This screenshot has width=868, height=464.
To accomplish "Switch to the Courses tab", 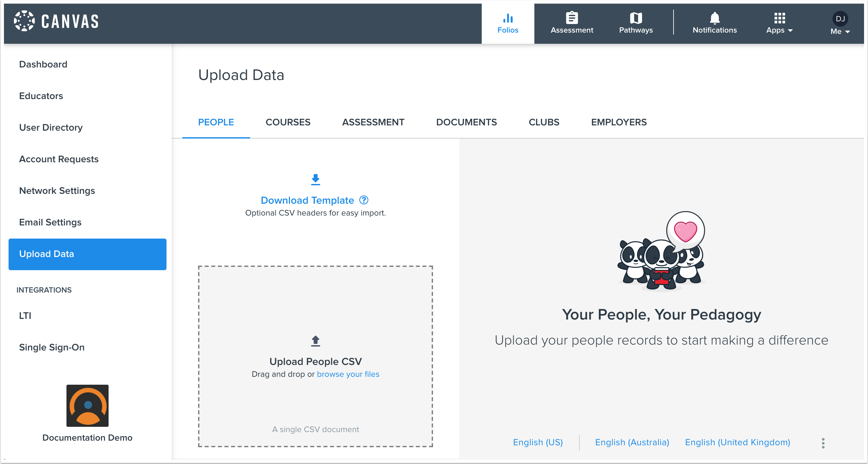I will tap(288, 122).
